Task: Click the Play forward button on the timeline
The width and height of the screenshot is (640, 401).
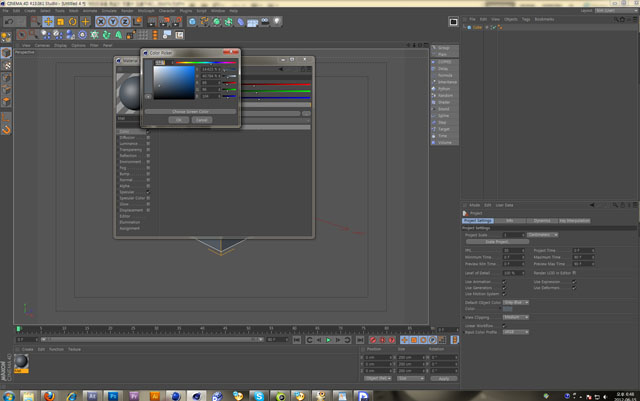Action: [328, 340]
